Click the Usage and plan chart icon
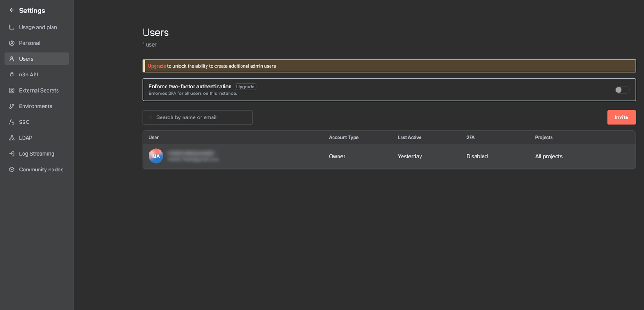Image resolution: width=644 pixels, height=310 pixels. point(12,27)
